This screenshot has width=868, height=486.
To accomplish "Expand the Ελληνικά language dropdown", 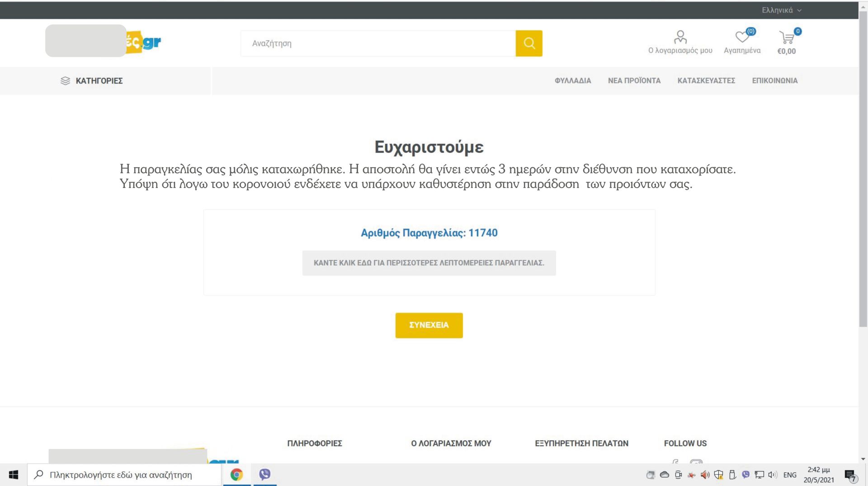I will (781, 10).
